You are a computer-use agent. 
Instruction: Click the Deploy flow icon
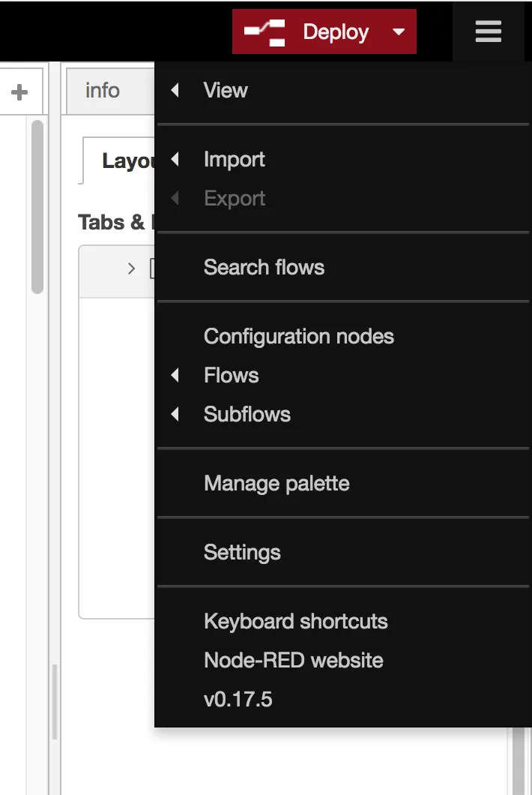265,32
